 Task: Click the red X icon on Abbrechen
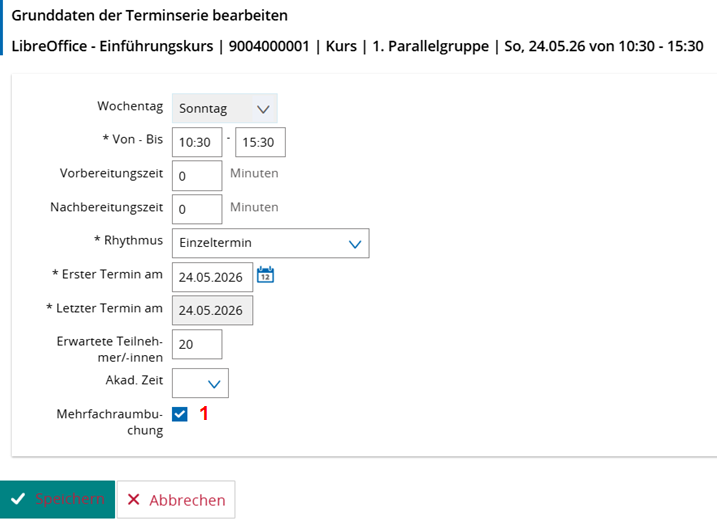[134, 499]
